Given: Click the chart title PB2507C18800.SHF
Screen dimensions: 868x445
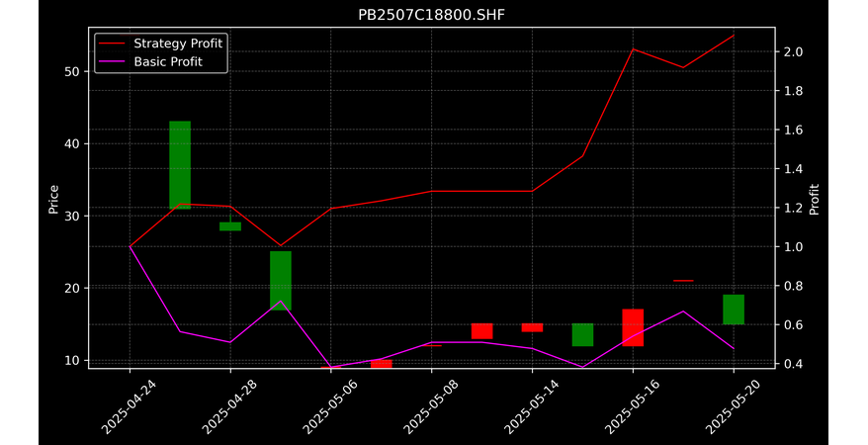Looking at the screenshot, I should [x=431, y=15].
